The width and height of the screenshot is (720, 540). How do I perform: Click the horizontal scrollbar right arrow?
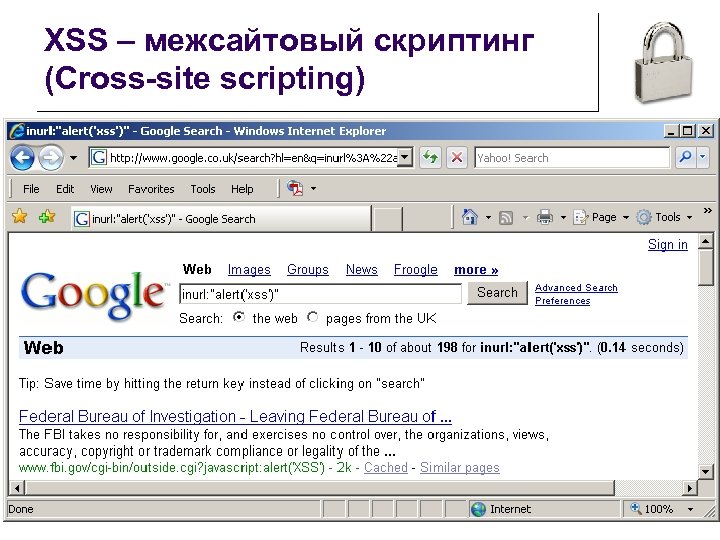690,488
